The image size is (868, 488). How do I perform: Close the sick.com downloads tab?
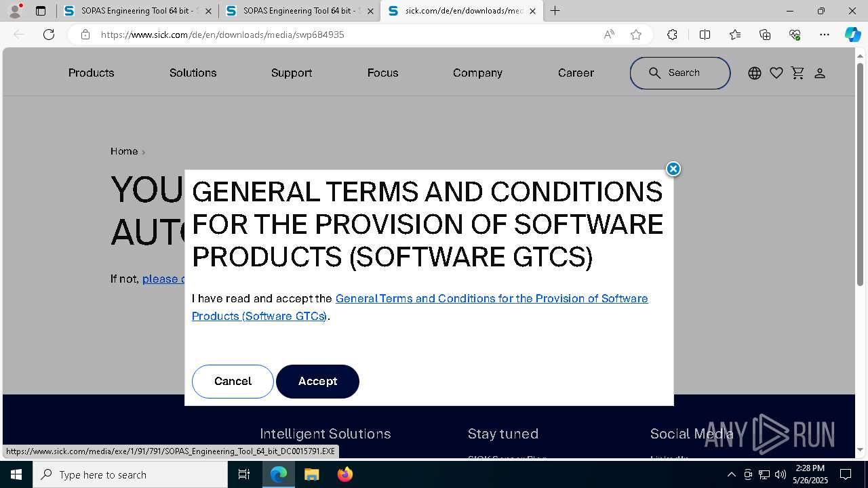pos(532,11)
